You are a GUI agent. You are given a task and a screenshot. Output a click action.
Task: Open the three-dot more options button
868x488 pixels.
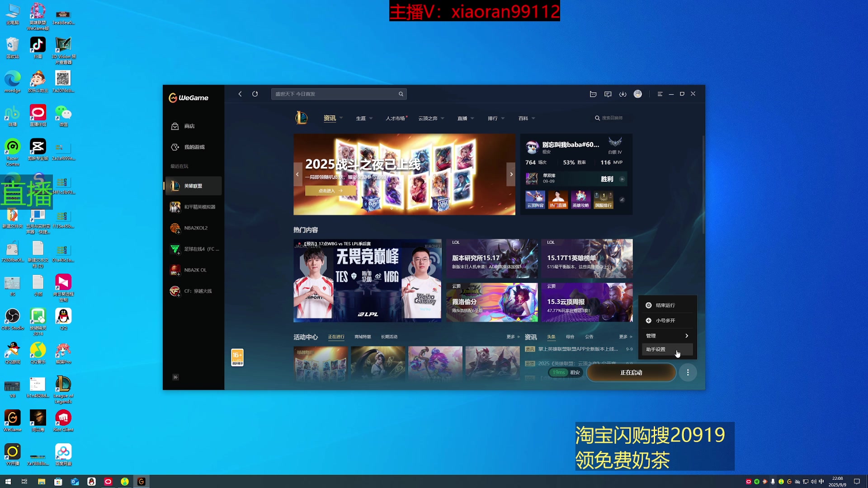(x=688, y=372)
